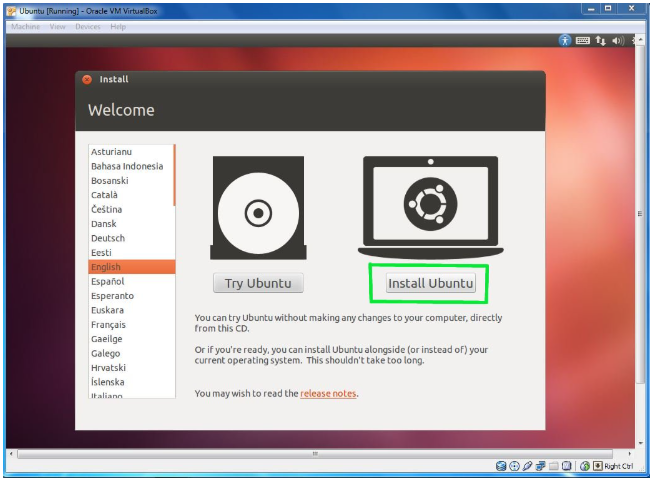Screen dimensions: 653x479
Task: Maximize the VirtualBox window
Action: 608,9
